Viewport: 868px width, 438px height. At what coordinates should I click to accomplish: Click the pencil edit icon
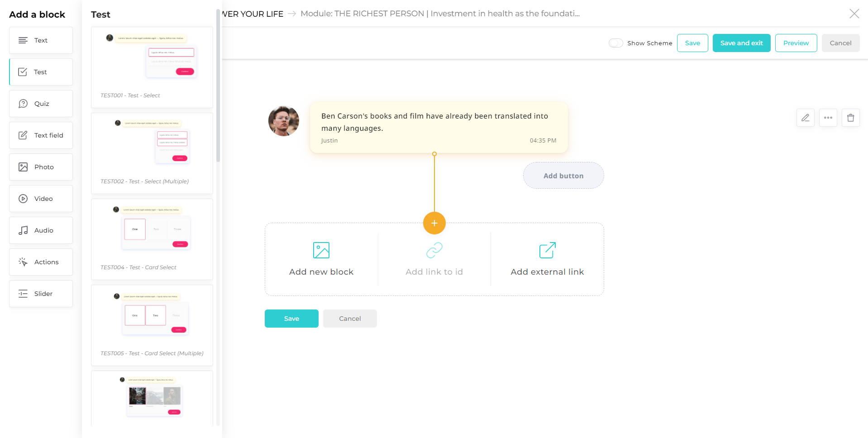(x=805, y=118)
